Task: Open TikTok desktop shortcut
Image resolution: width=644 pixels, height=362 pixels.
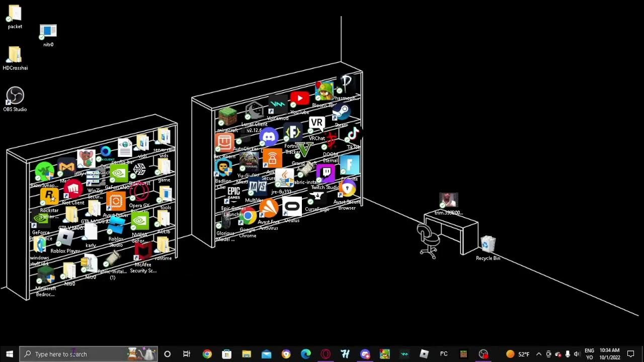Action: (x=353, y=138)
